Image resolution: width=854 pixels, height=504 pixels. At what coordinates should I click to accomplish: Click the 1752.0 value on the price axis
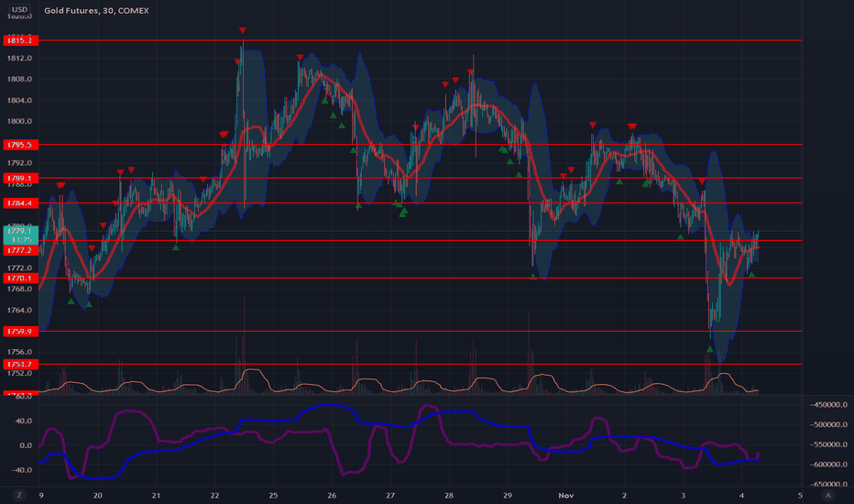tap(19, 373)
